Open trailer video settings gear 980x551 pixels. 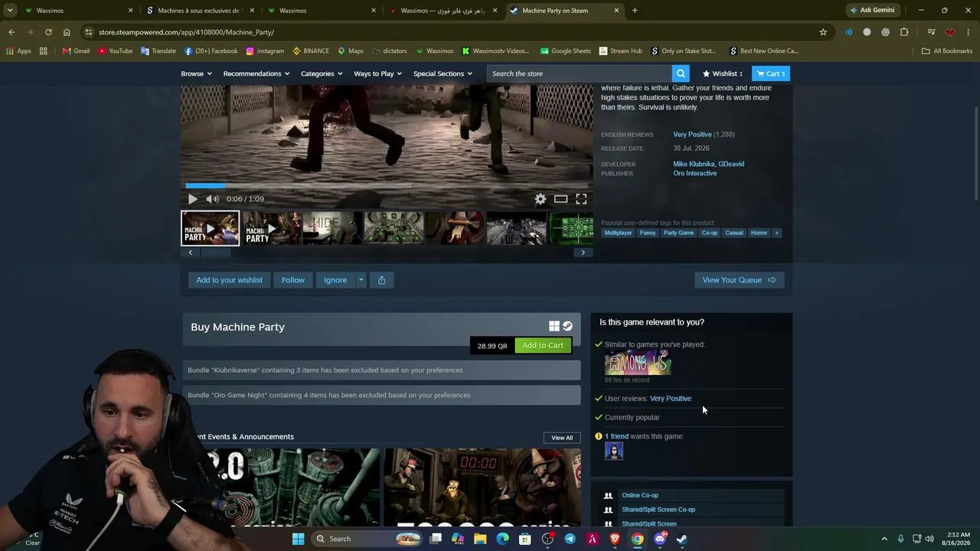point(541,199)
